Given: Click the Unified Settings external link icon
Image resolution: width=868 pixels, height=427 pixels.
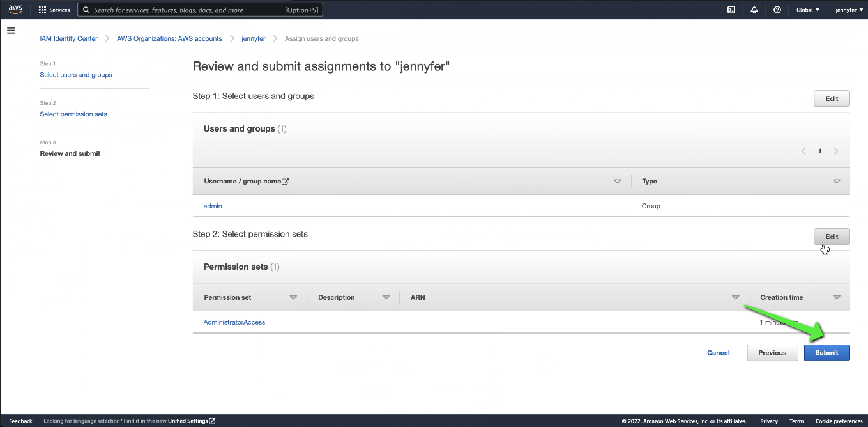Looking at the screenshot, I should coord(212,421).
